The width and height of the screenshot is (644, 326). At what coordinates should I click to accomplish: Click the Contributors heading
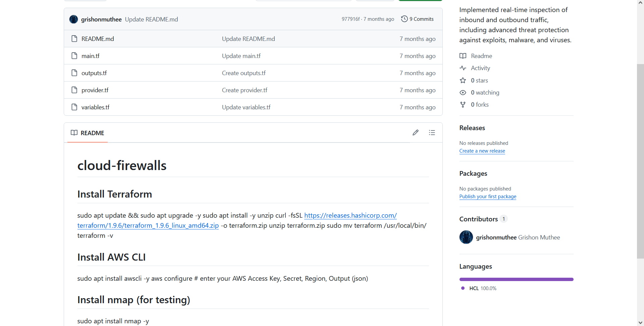(479, 219)
